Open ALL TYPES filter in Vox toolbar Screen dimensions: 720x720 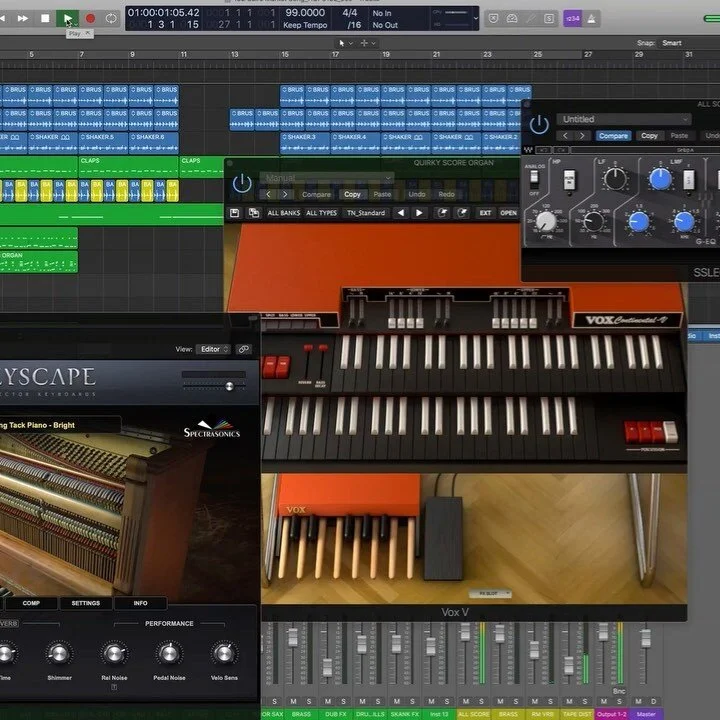(321, 213)
